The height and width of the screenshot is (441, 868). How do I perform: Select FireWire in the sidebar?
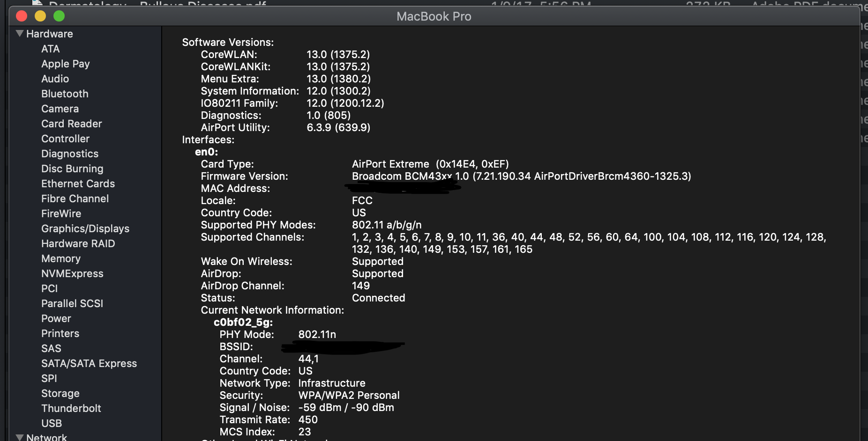[61, 213]
